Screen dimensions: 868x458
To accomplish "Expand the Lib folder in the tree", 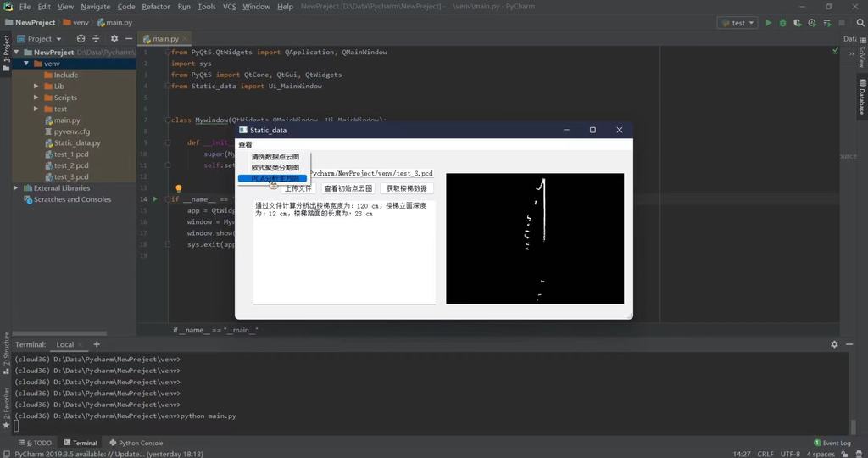I will tap(36, 87).
